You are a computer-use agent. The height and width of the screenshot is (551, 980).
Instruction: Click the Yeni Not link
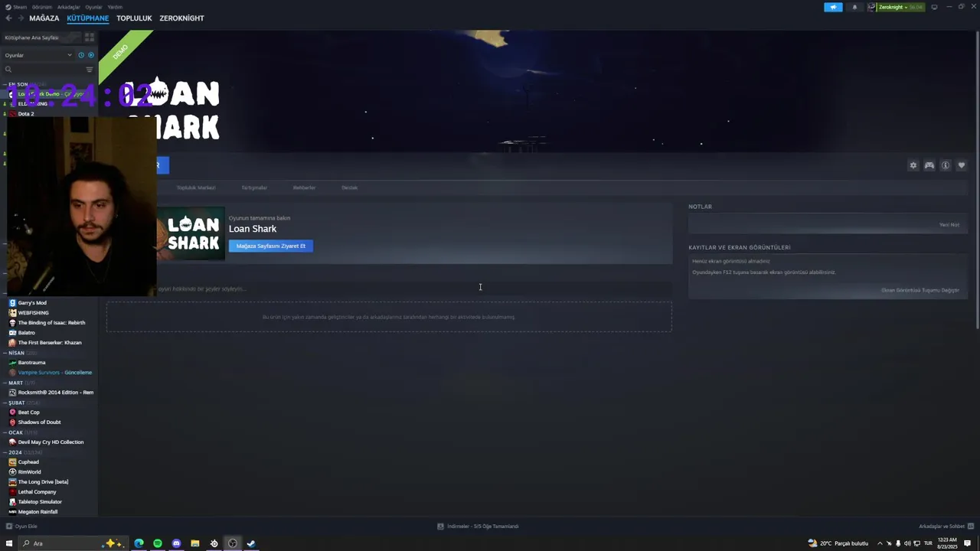pyautogui.click(x=949, y=224)
